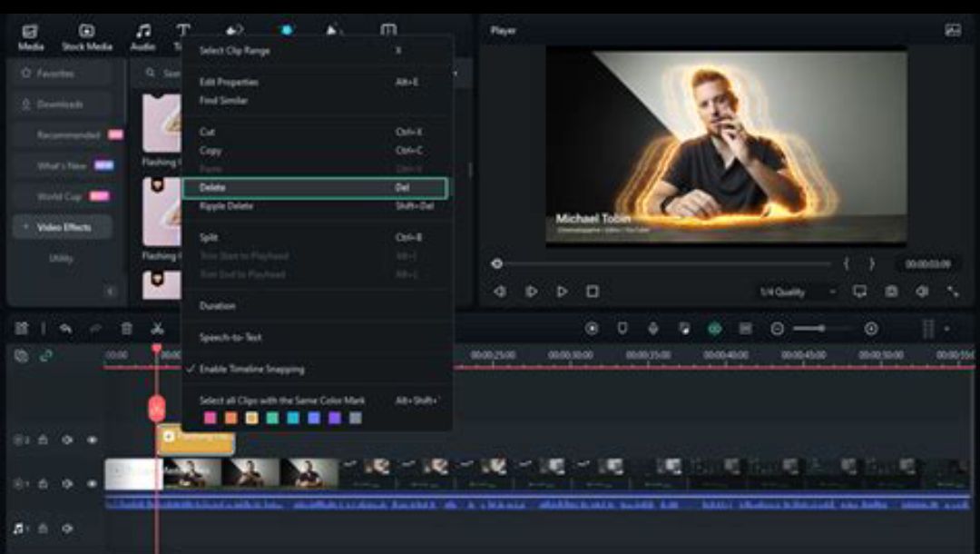Choose Speech-to-Text in context menu

[318, 337]
